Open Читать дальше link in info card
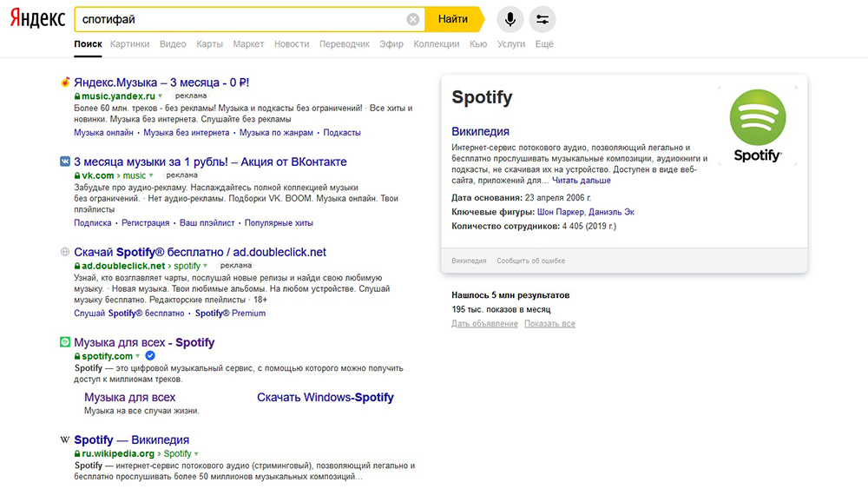The image size is (868, 489). click(x=582, y=181)
